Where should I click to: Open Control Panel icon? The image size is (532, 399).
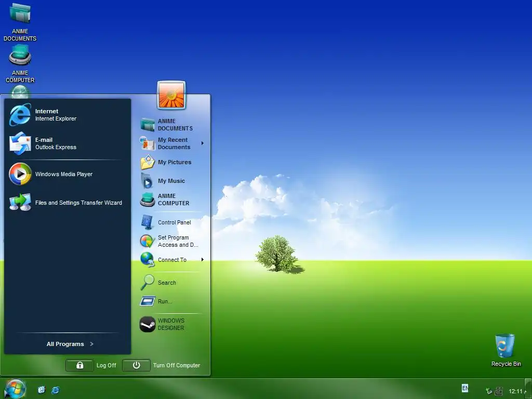[147, 222]
